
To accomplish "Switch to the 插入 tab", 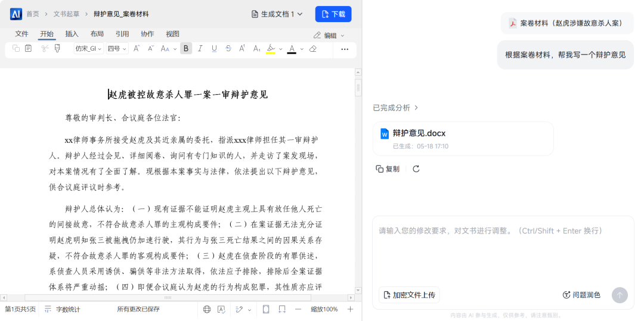I will pos(72,34).
